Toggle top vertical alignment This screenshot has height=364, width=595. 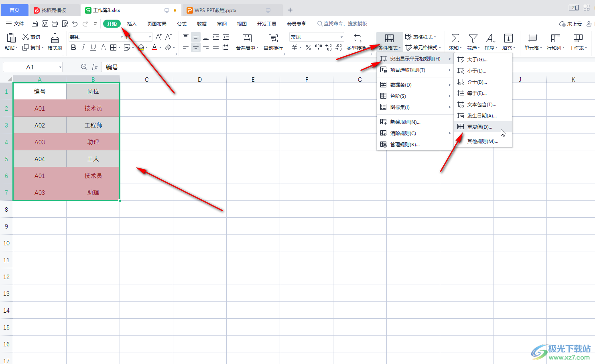[x=186, y=37]
